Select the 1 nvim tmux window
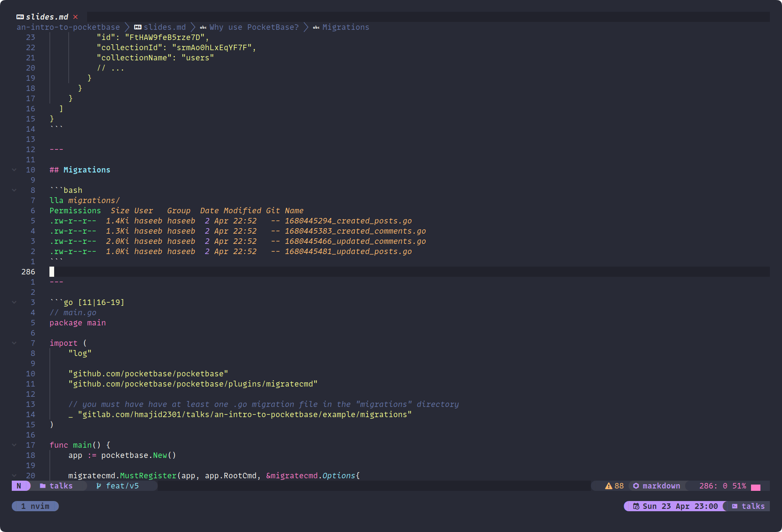Viewport: 782px width, 532px height. click(35, 506)
